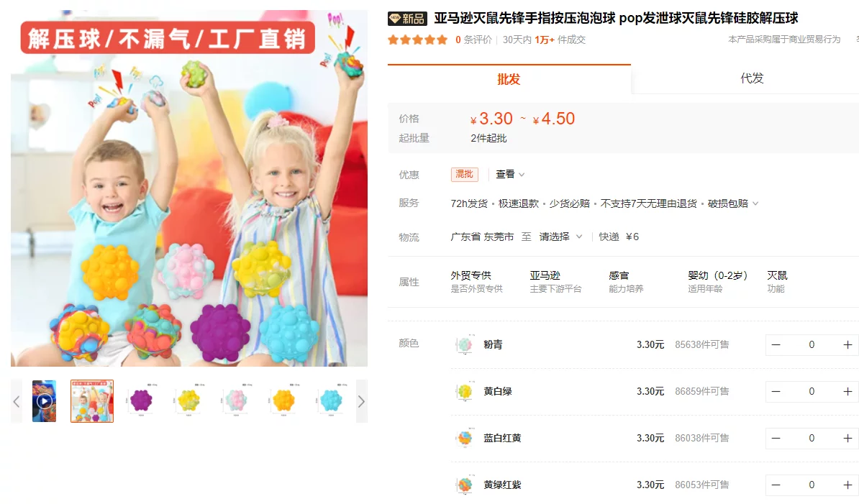Viewport: 859px width, 504px height.
Task: Select the 蓝白红黄 color swatch image
Action: tap(465, 438)
